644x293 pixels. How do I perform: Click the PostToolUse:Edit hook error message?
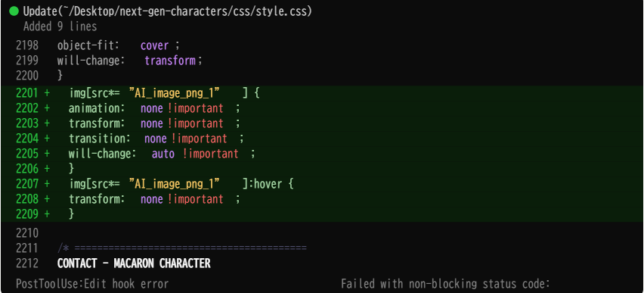point(92,284)
